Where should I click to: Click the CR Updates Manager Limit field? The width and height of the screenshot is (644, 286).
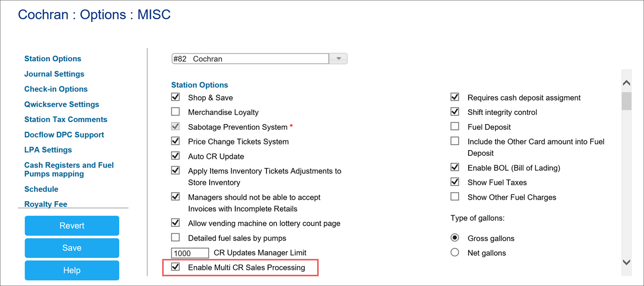[190, 253]
